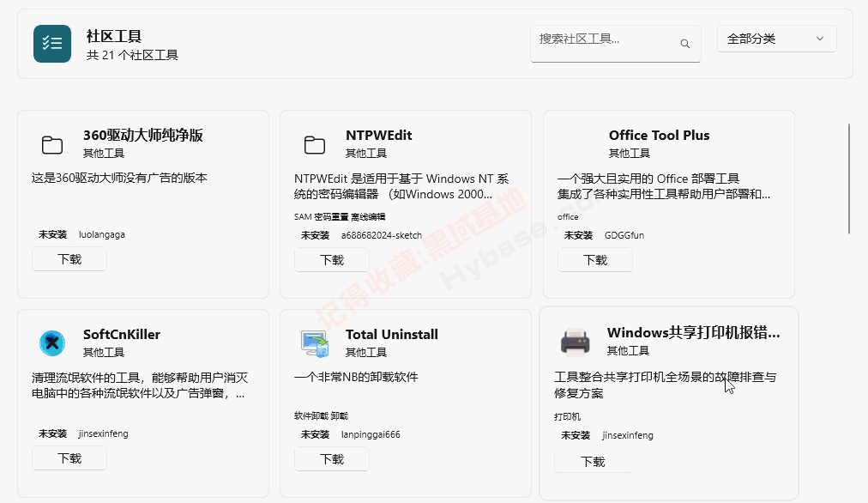
Task: Click the 共 21 个社区工具 count text
Action: (132, 55)
